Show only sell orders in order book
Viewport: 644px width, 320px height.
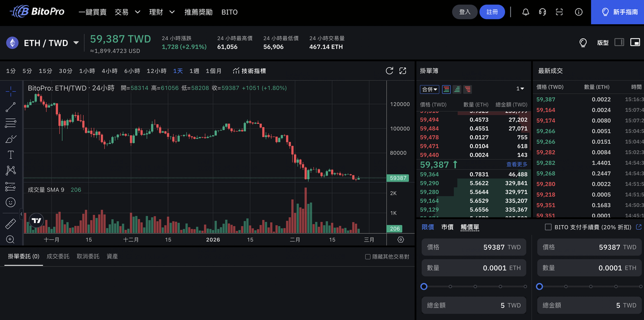tap(467, 89)
